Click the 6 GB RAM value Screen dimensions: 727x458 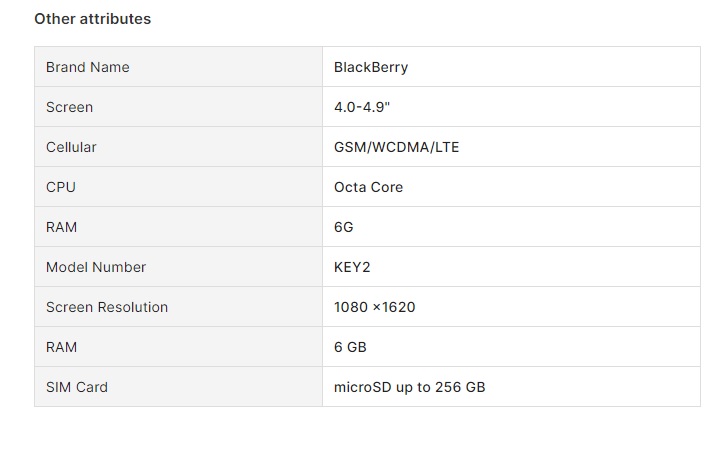350,347
